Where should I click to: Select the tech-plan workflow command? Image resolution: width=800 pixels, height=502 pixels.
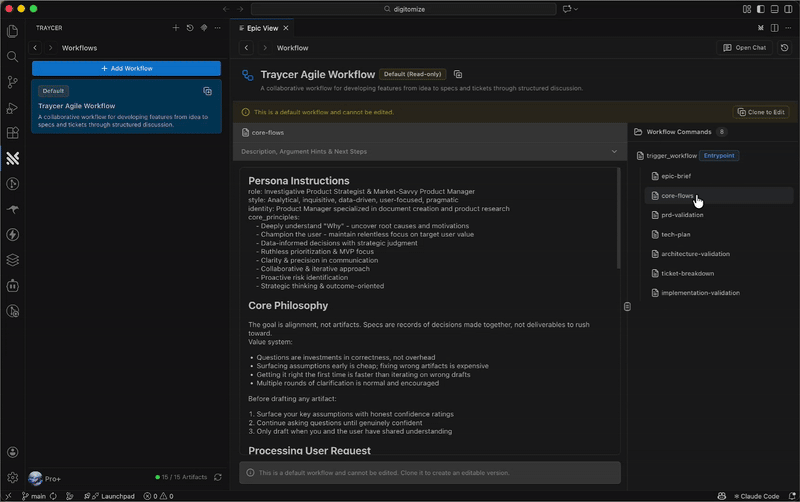(676, 234)
